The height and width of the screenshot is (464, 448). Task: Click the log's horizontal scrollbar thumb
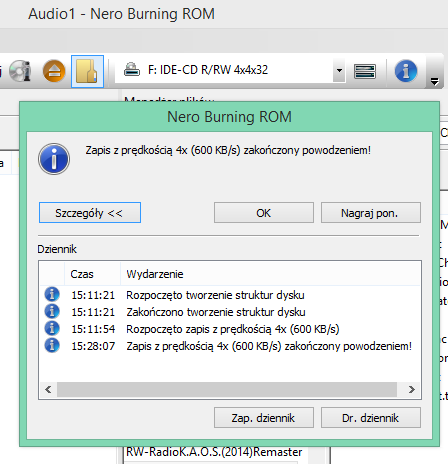pos(227,389)
